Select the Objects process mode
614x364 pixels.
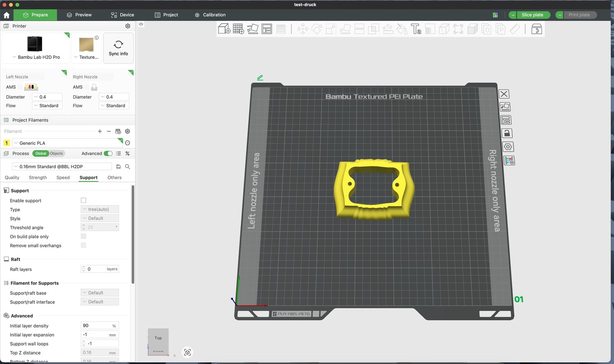[x=56, y=153]
